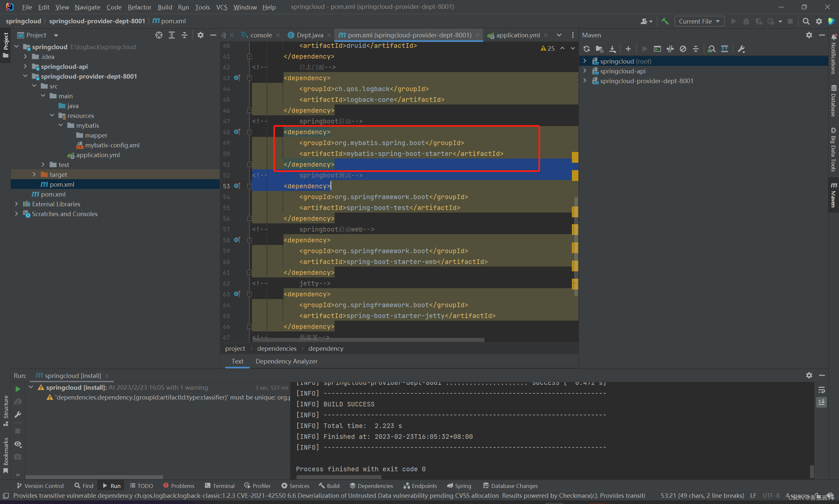The height and width of the screenshot is (504, 839).
Task: Open Project panel gear options
Action: coord(201,35)
